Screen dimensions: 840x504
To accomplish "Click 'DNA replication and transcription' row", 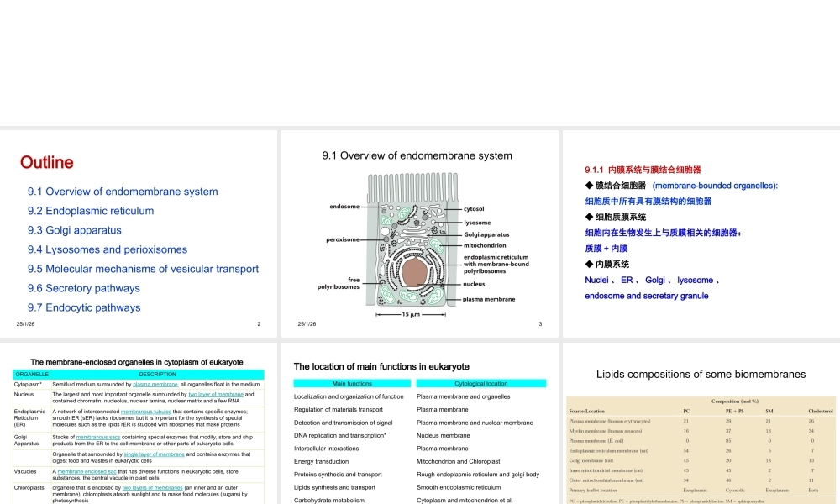I will 339,435.
